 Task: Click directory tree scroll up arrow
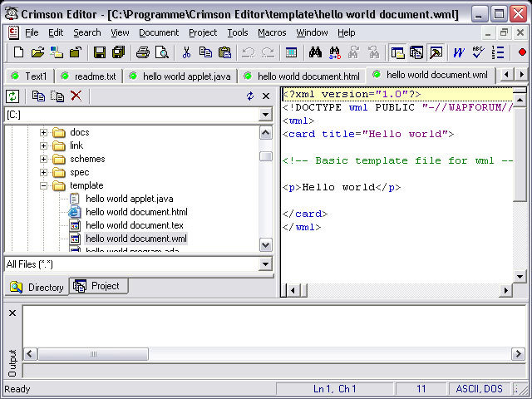266,133
